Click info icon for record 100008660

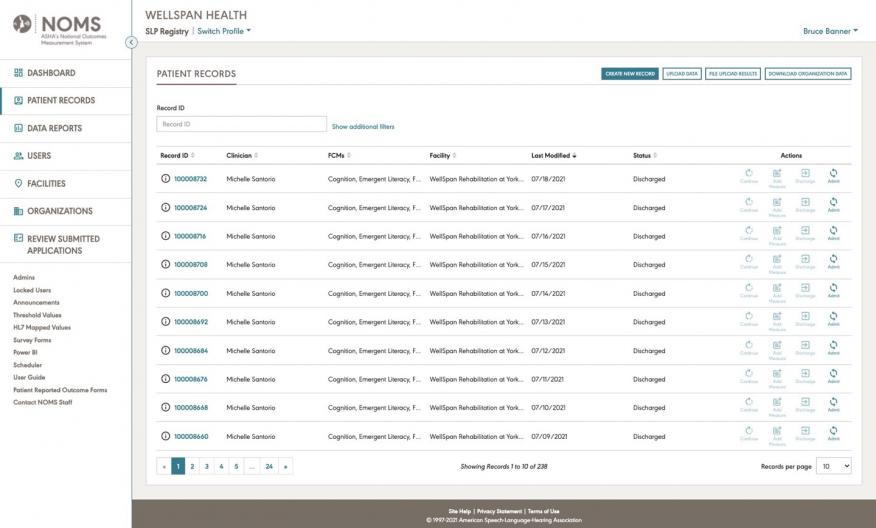coord(166,436)
